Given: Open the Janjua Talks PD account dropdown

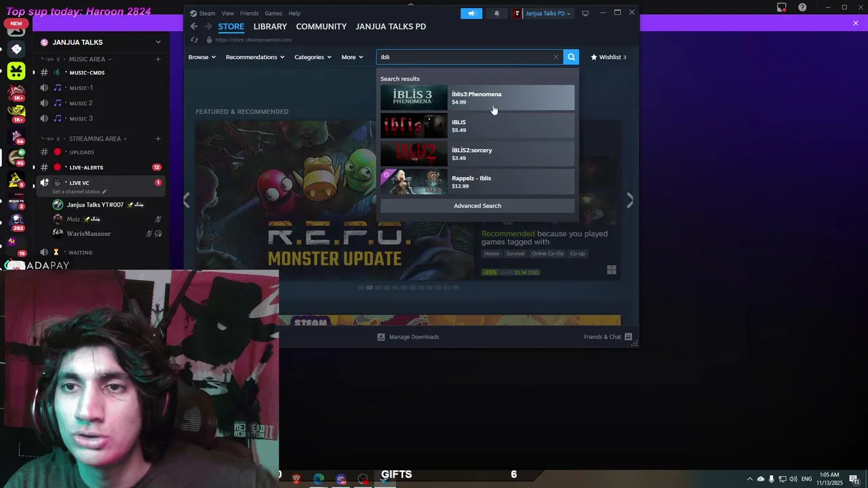Looking at the screenshot, I should 542,13.
